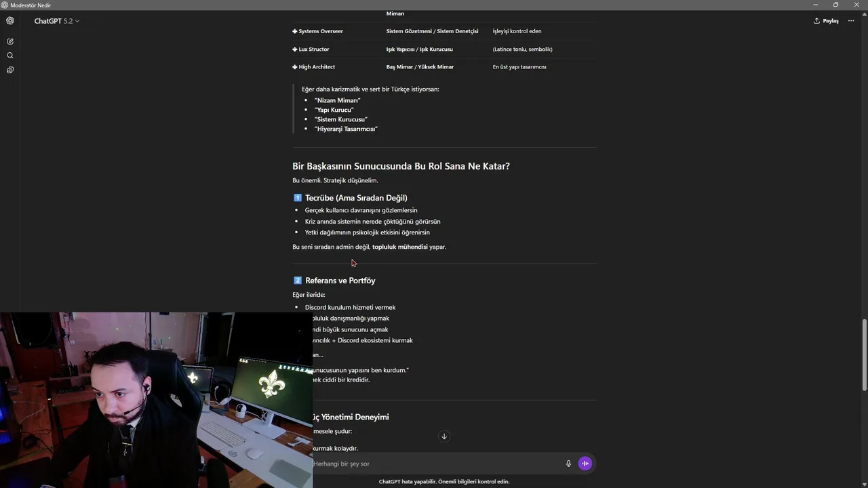Click 'Işık Yapıcısı / Işık Kurucusu' cell

pyautogui.click(x=420, y=49)
